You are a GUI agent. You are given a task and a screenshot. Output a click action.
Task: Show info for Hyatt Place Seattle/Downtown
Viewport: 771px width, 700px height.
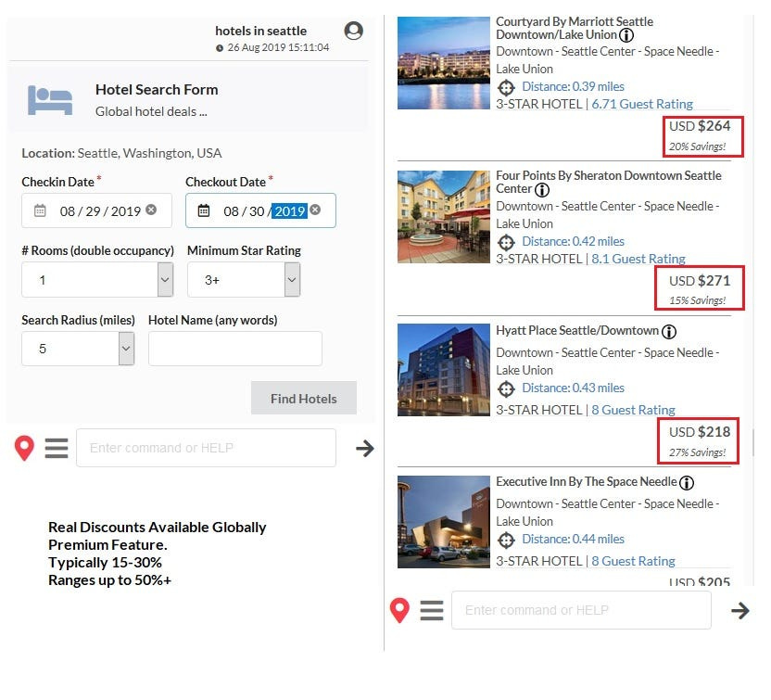point(669,332)
